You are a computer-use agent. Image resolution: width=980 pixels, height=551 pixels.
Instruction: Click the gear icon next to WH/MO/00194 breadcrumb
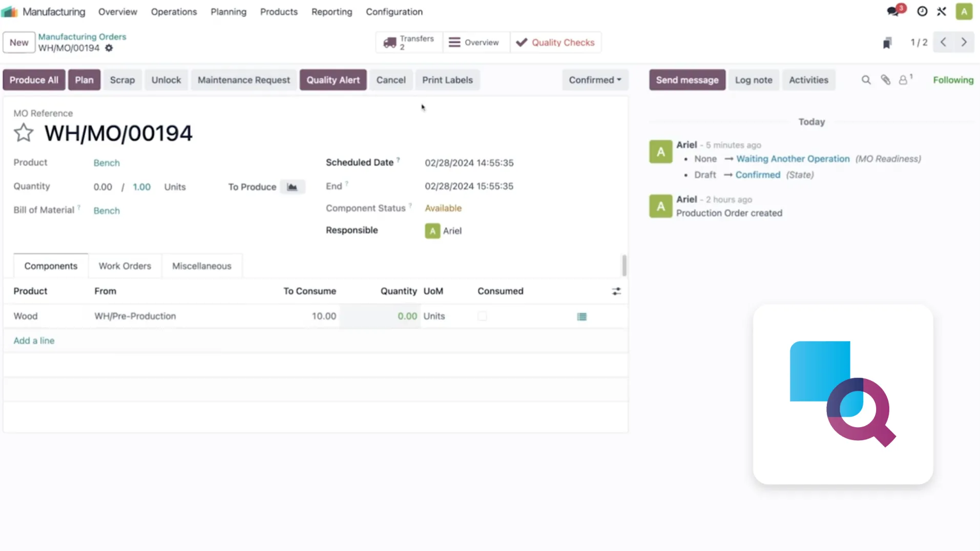click(x=109, y=48)
